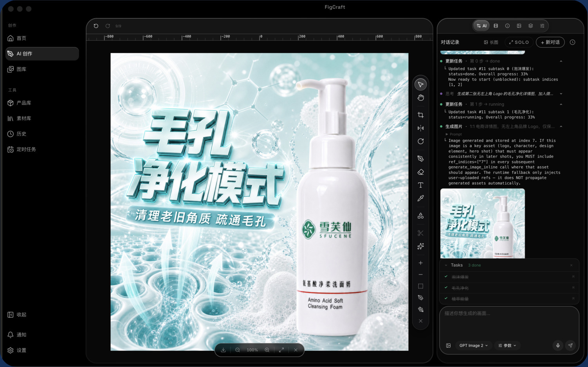The height and width of the screenshot is (367, 588).
Task: Attach an image to the prompt
Action: pyautogui.click(x=449, y=345)
